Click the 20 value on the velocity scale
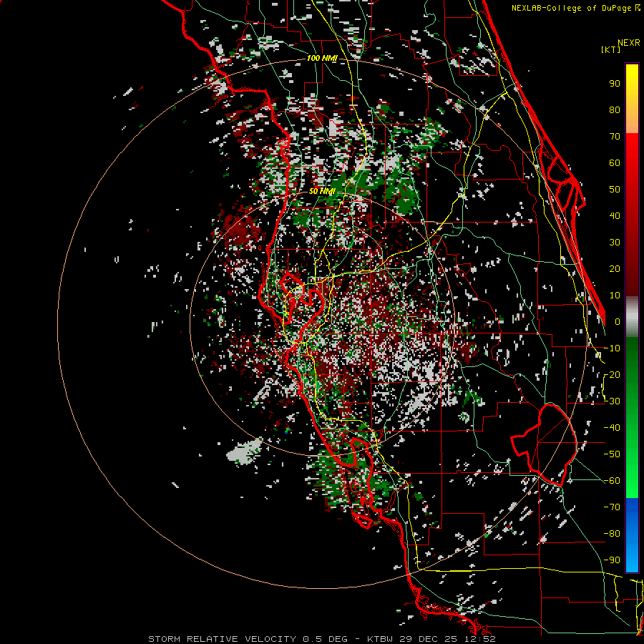Viewport: 644px width, 644px height. [x=615, y=268]
